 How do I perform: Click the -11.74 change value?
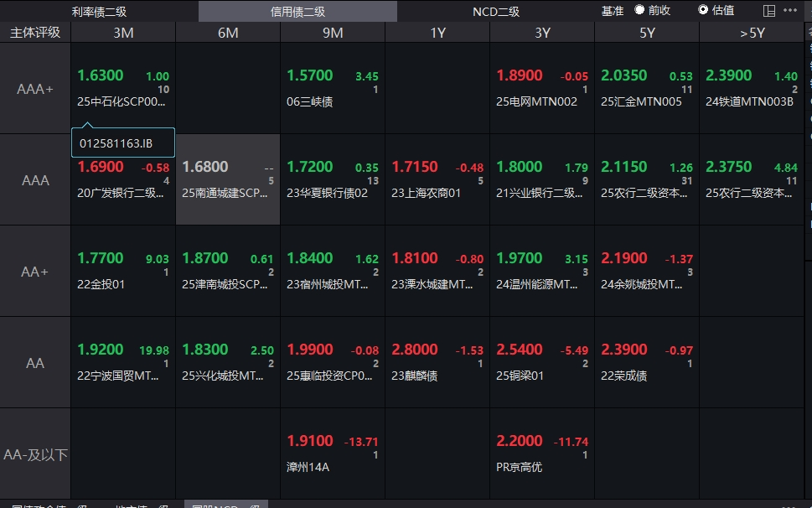pyautogui.click(x=571, y=442)
